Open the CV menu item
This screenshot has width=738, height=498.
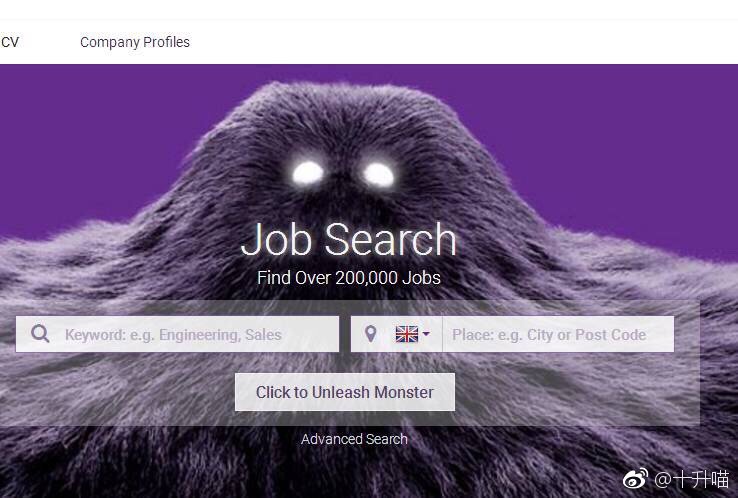tap(9, 42)
